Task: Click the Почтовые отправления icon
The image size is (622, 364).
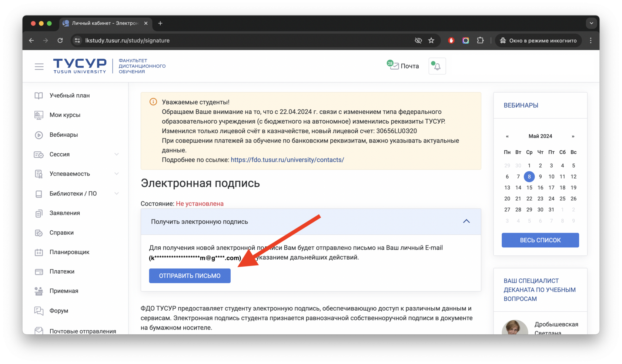Action: [x=39, y=331]
